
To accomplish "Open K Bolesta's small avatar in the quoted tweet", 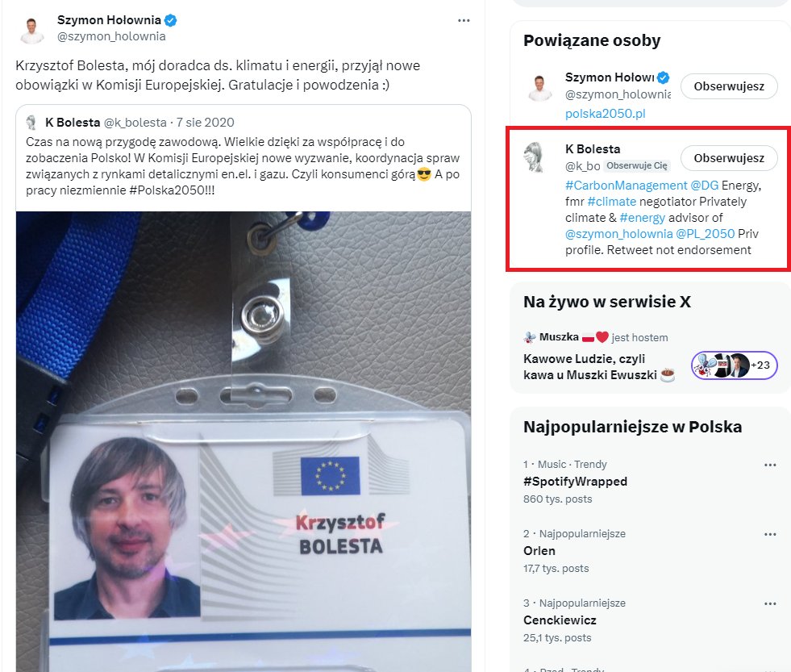I will [31, 123].
